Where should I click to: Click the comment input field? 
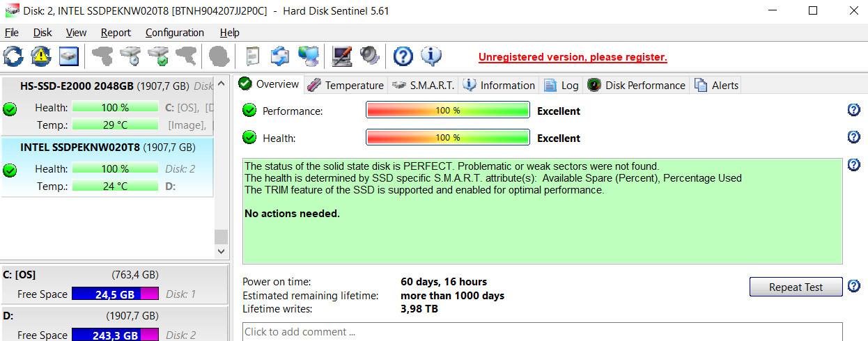pos(542,331)
